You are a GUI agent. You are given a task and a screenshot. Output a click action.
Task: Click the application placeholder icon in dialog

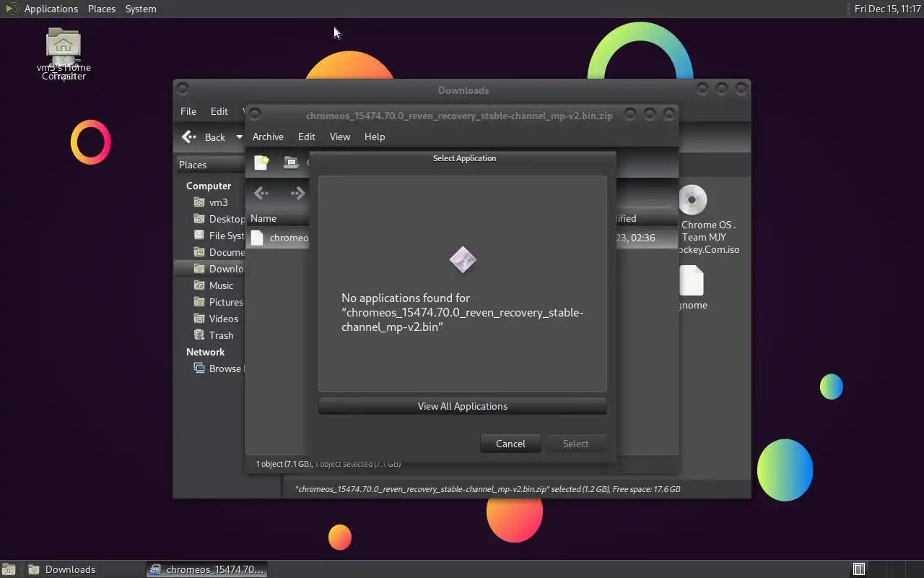(463, 260)
